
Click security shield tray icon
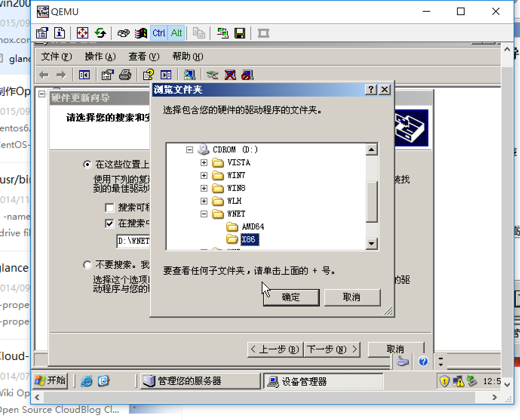(x=445, y=381)
